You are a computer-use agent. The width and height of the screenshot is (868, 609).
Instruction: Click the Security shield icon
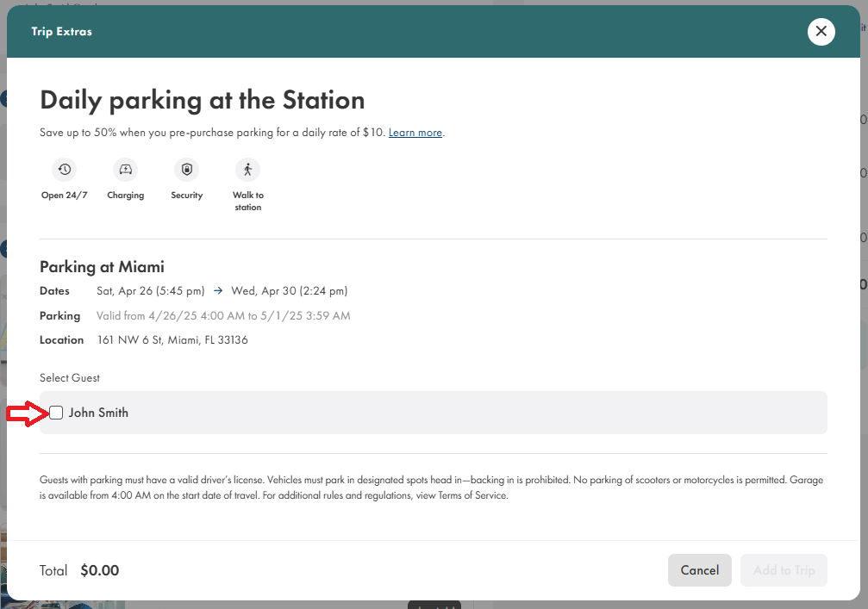coord(186,170)
